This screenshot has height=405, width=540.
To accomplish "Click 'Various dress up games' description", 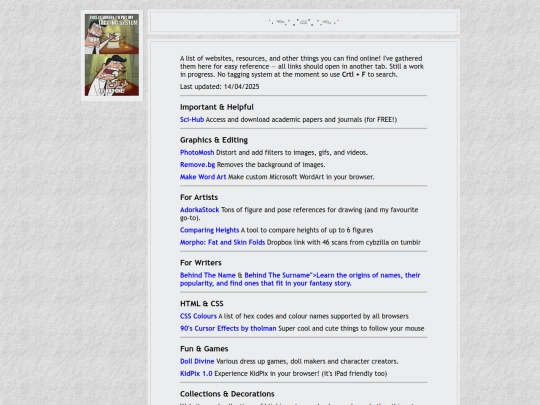I will (307, 361).
